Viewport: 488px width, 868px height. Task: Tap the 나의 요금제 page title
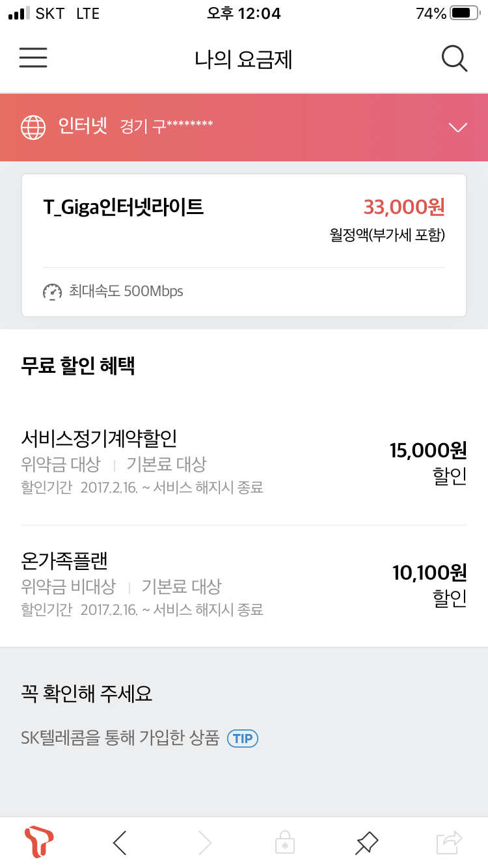coord(244,60)
